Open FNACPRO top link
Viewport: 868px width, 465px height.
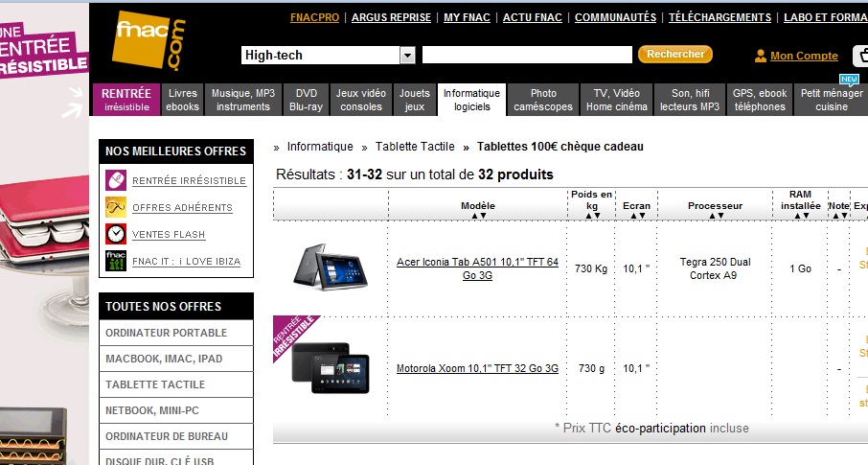[314, 17]
